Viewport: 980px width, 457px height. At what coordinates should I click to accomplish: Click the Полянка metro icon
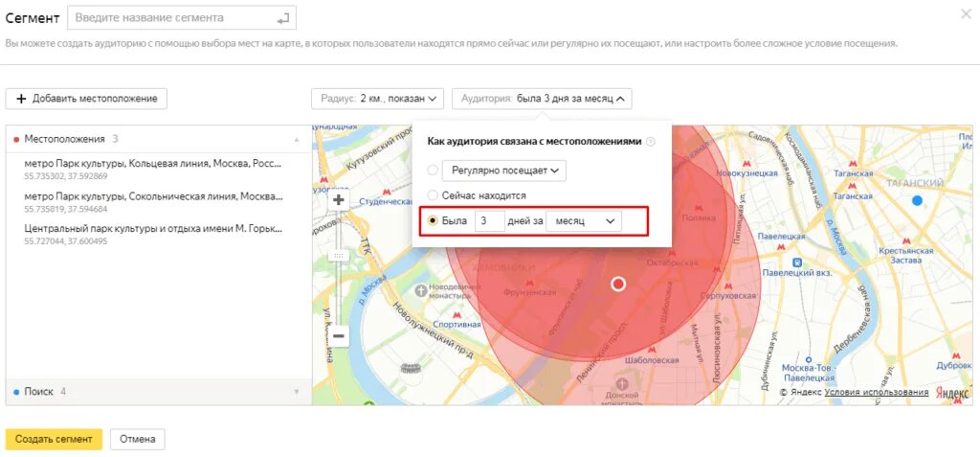(x=700, y=208)
